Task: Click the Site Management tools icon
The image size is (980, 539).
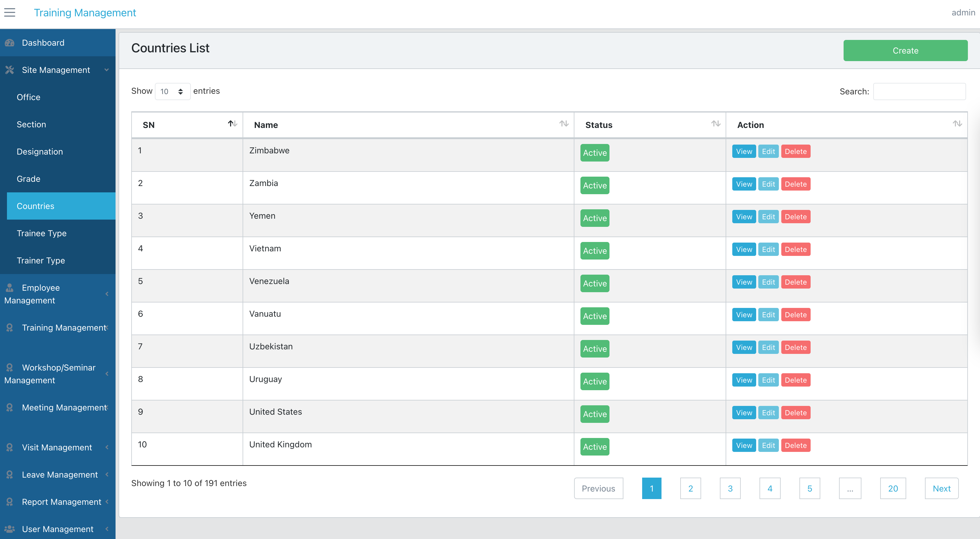Action: [x=9, y=70]
